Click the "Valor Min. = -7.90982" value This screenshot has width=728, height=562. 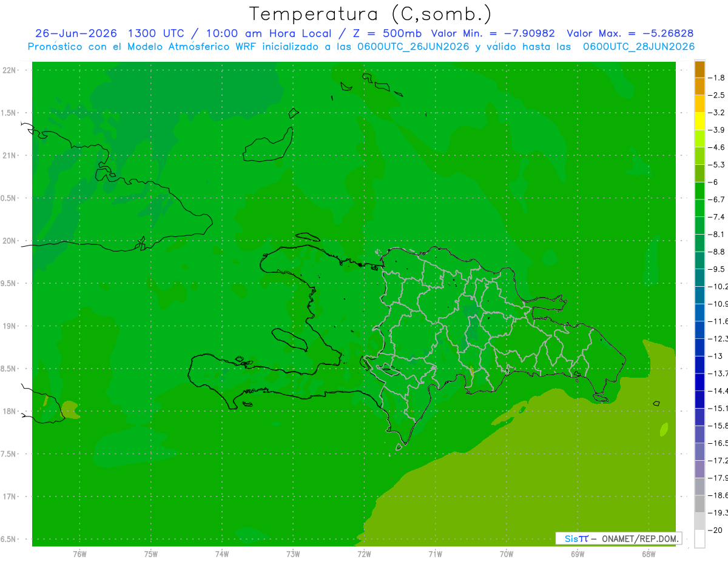pyautogui.click(x=493, y=33)
